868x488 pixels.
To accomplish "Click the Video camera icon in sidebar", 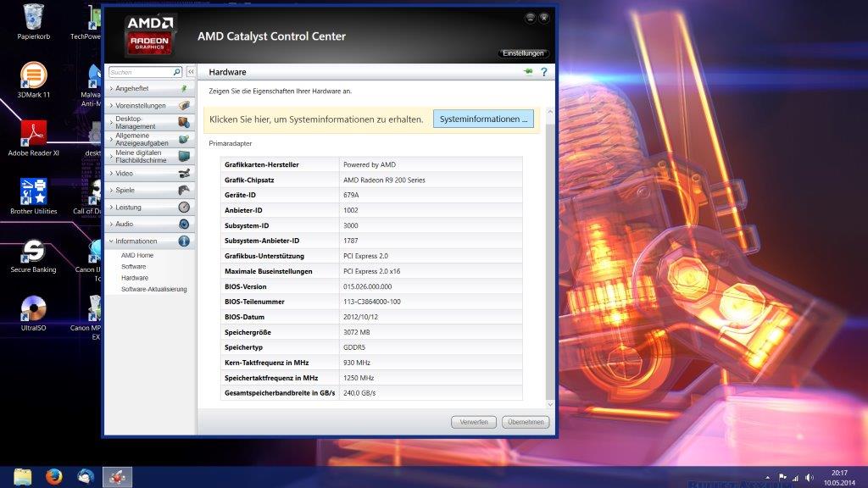I will coord(184,173).
